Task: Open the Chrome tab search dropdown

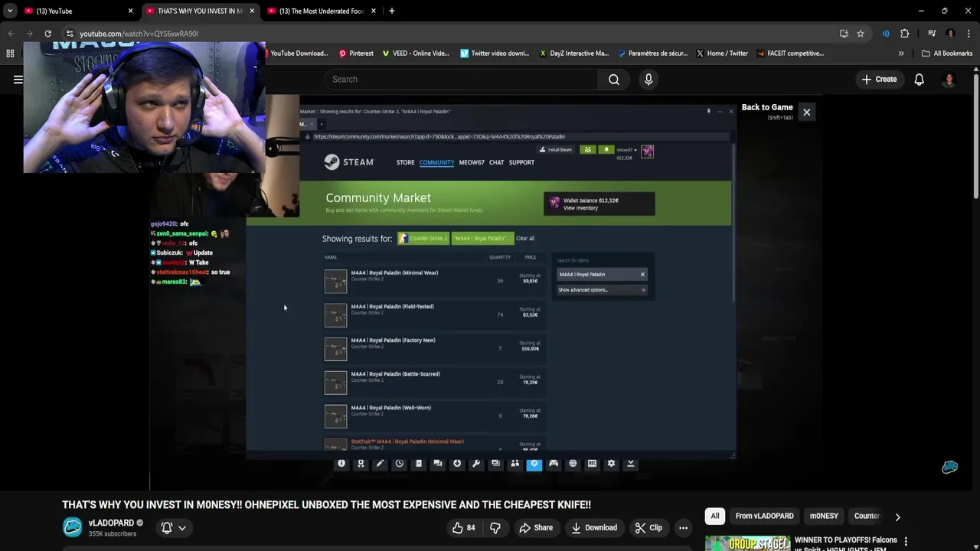Action: (10, 11)
